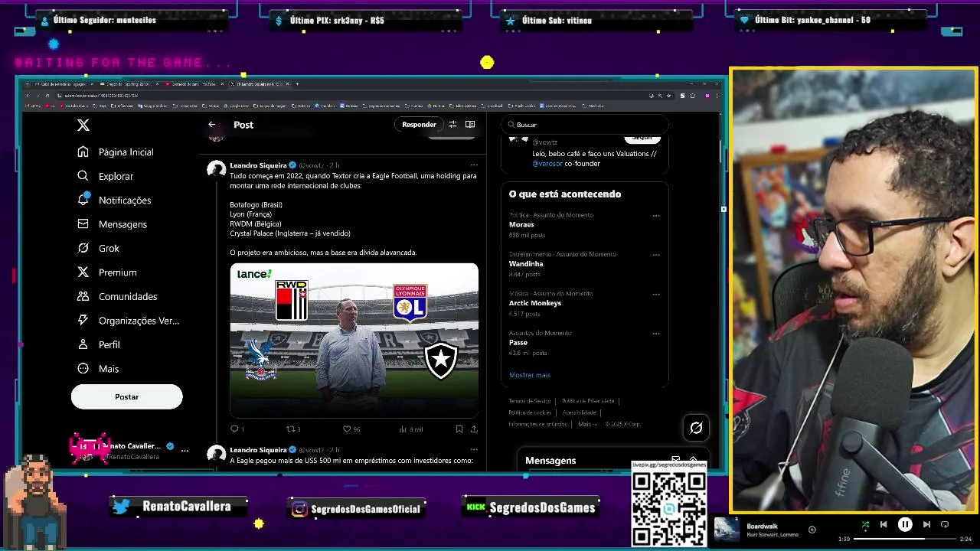This screenshot has height=551, width=980.
Task: Click the Postar button
Action: click(x=127, y=396)
